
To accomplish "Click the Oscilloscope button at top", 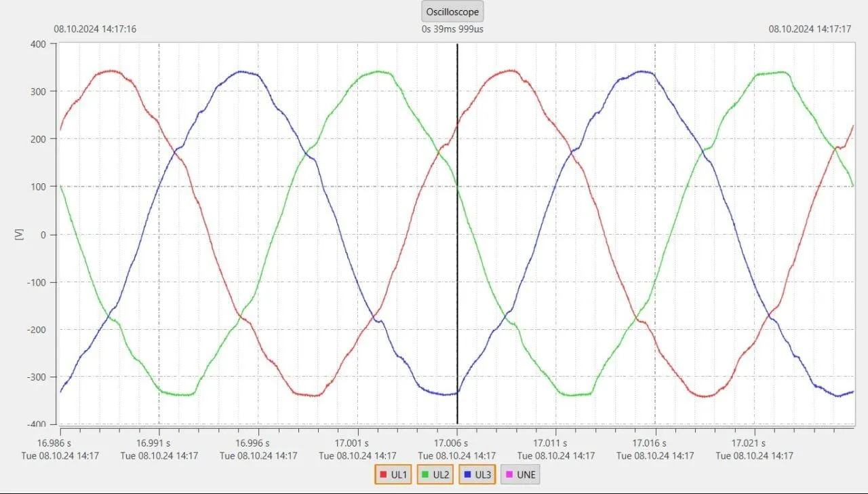I will [452, 12].
